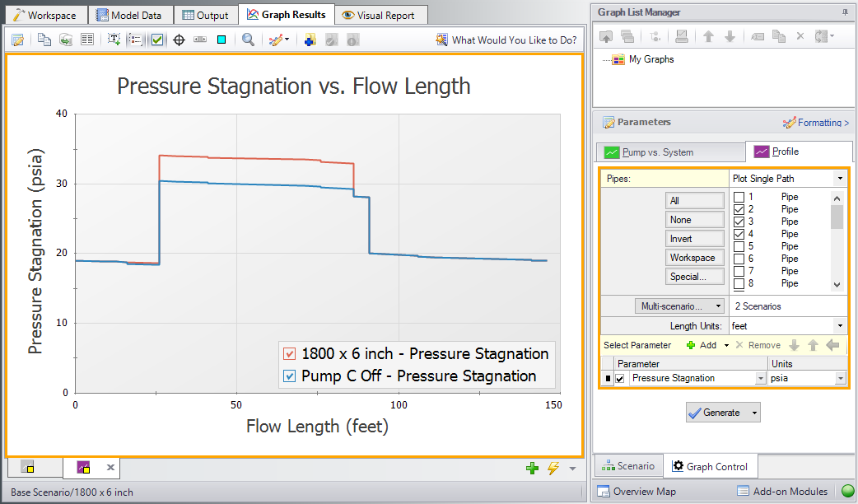858x504 pixels.
Task: Click the Formatting link
Action: (x=815, y=123)
